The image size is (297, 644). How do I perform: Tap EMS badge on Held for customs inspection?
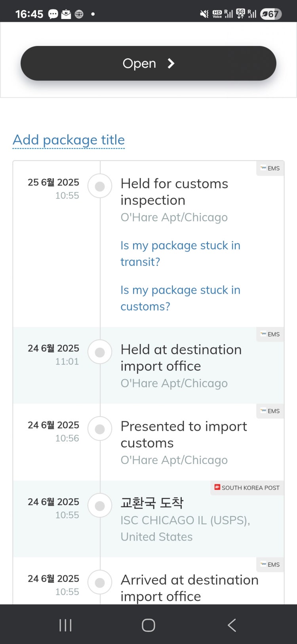pos(270,168)
